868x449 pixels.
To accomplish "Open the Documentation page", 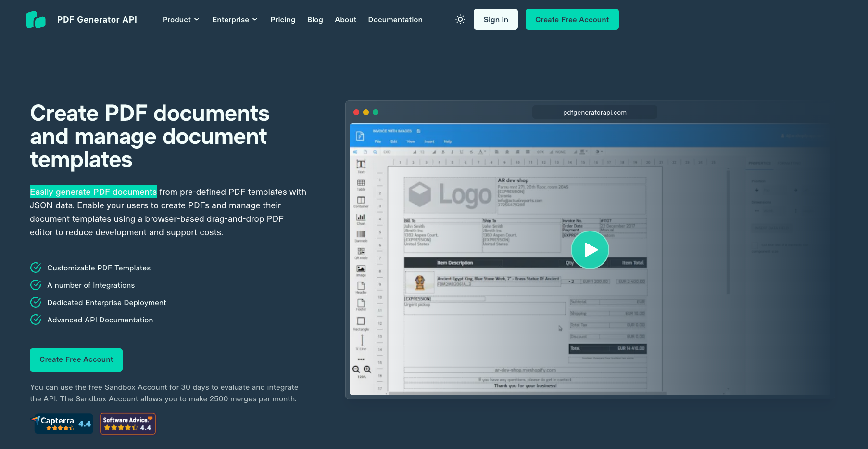I will coord(395,19).
